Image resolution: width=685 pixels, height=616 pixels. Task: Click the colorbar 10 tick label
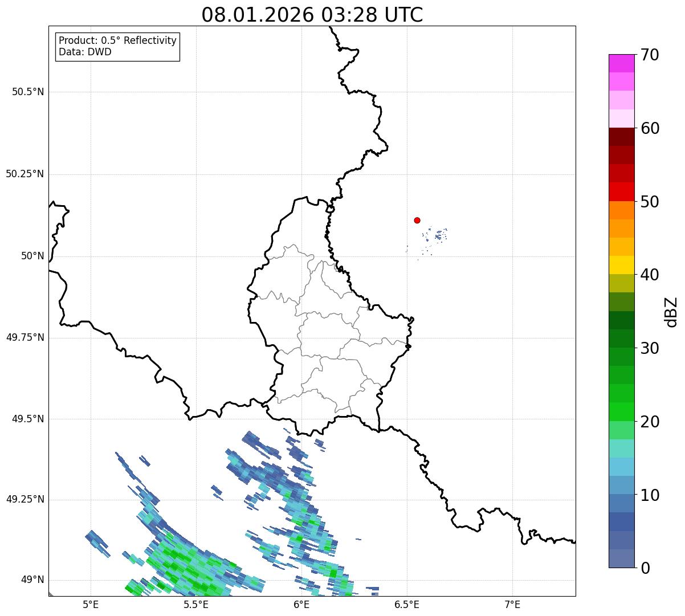(x=650, y=495)
